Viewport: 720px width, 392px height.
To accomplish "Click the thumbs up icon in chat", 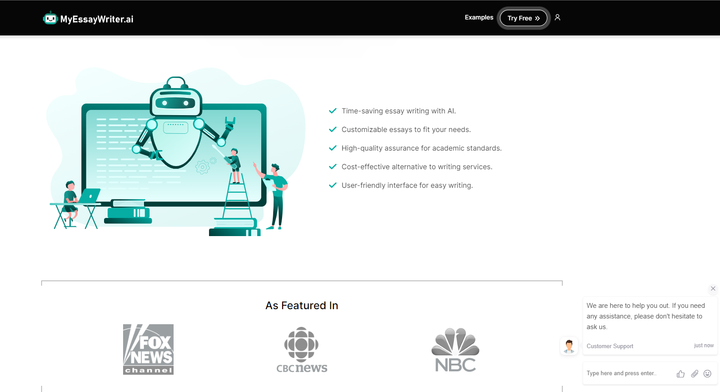I will [681, 374].
